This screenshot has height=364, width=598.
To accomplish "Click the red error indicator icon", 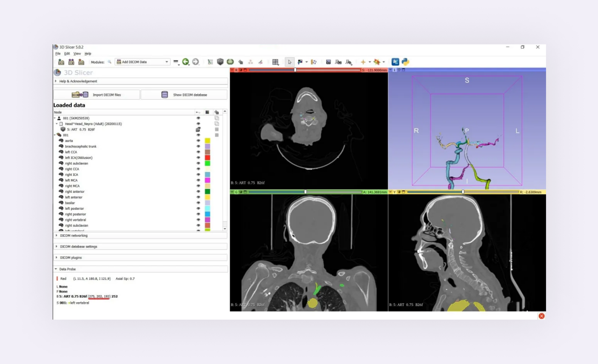I will point(541,316).
